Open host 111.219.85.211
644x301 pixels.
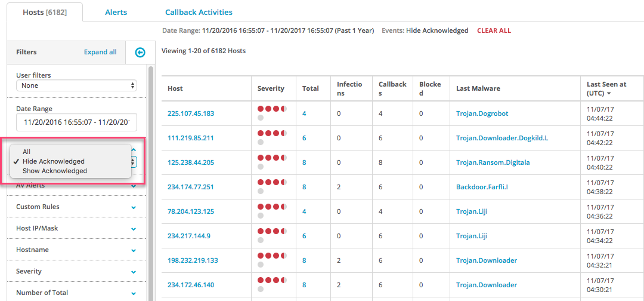(191, 138)
